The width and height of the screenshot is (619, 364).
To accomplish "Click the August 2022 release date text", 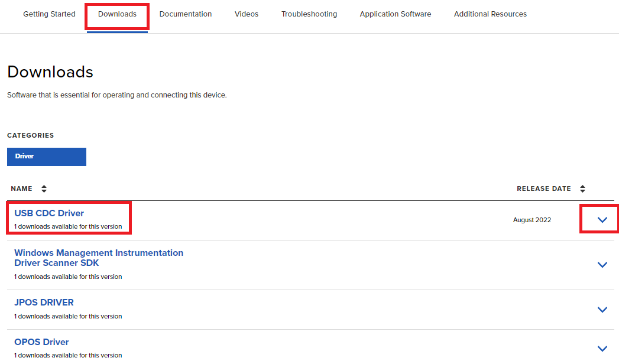I will [532, 220].
